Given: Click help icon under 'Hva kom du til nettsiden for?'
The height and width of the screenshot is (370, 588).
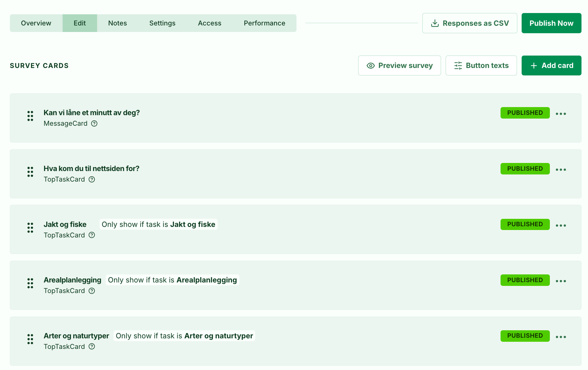Looking at the screenshot, I should pos(92,179).
